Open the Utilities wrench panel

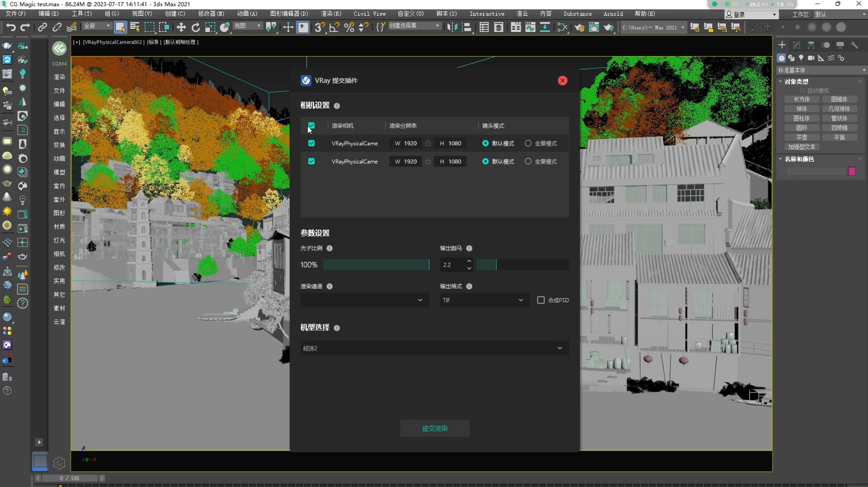(x=854, y=45)
